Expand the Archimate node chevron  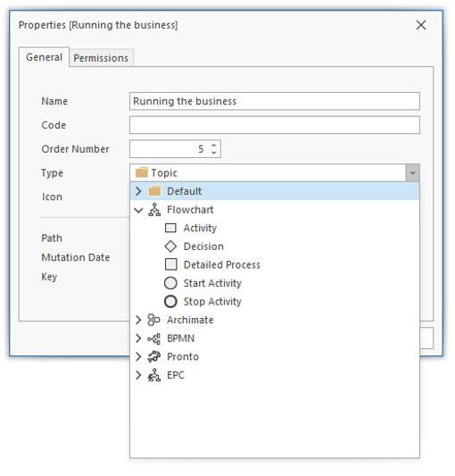(x=138, y=321)
